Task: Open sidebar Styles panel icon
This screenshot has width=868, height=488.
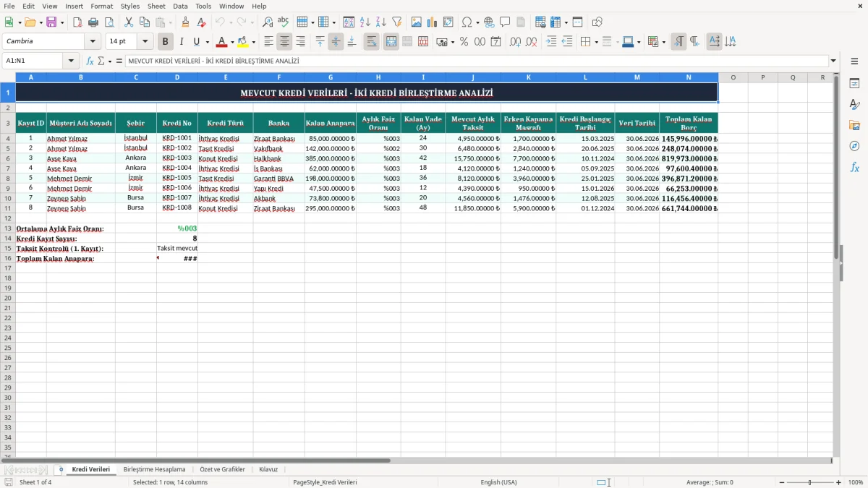Action: [x=854, y=104]
